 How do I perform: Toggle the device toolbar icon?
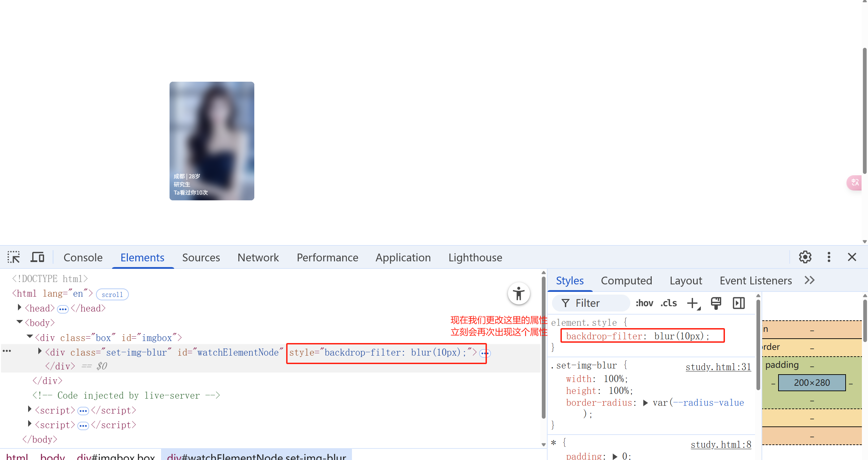click(x=37, y=257)
